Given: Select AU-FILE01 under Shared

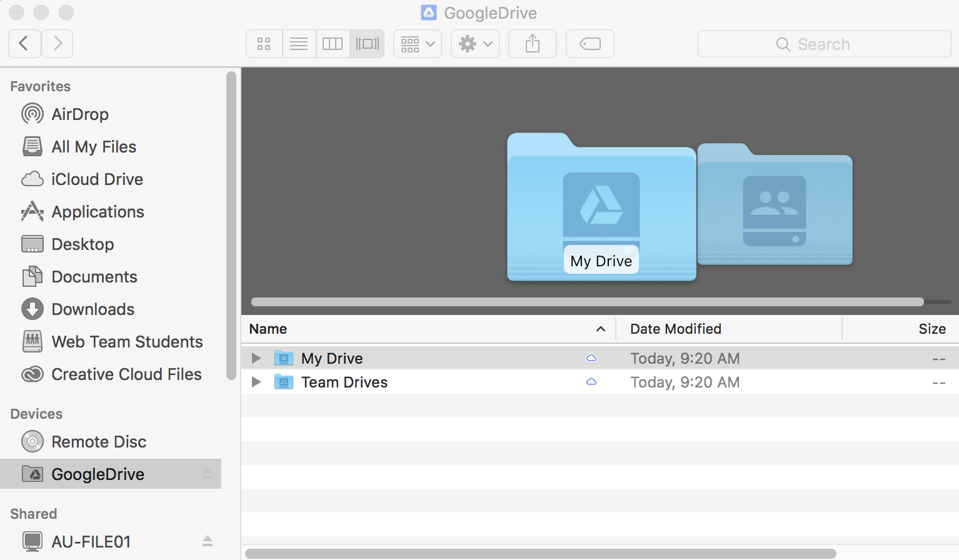Looking at the screenshot, I should (91, 541).
